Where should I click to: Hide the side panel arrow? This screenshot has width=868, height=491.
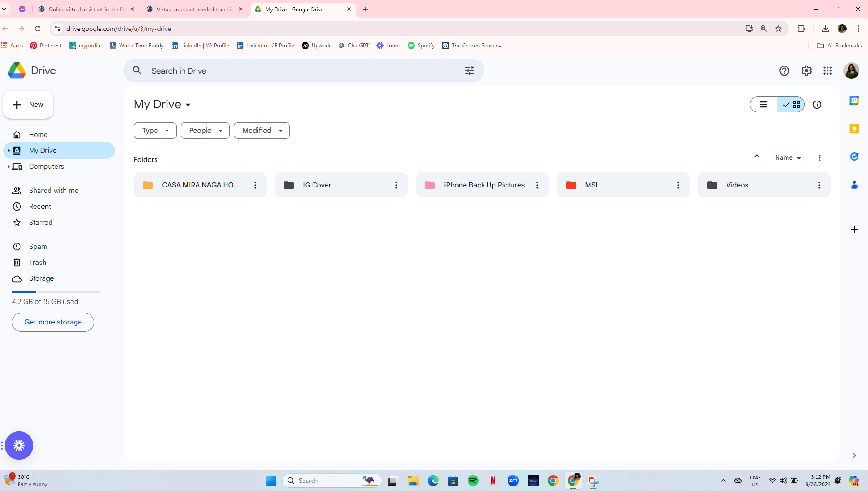tap(854, 456)
